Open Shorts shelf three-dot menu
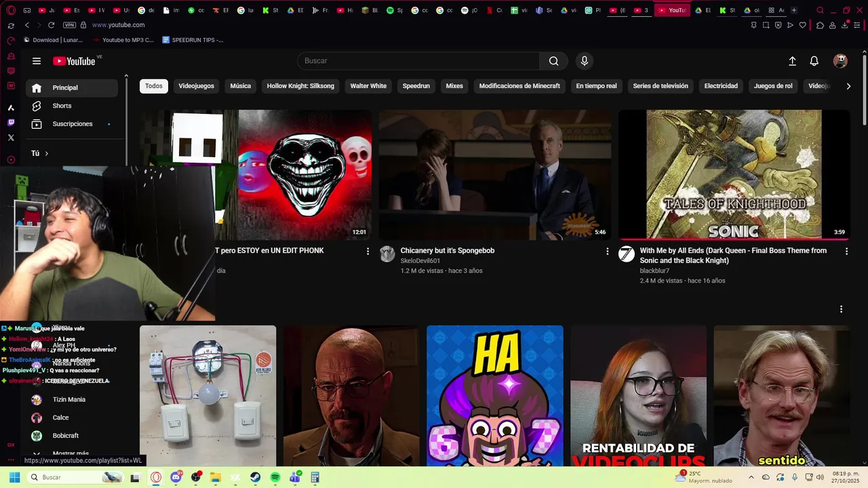The height and width of the screenshot is (488, 868). (x=841, y=309)
